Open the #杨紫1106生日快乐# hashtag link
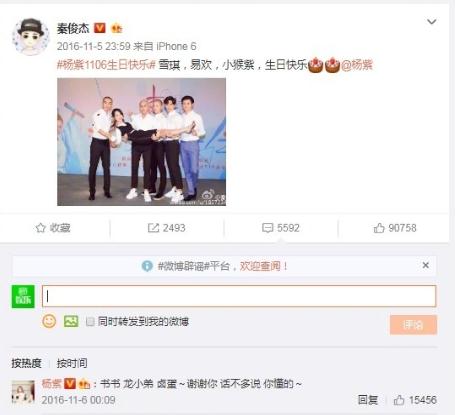Screen dimensions: 455x415 (x=106, y=65)
